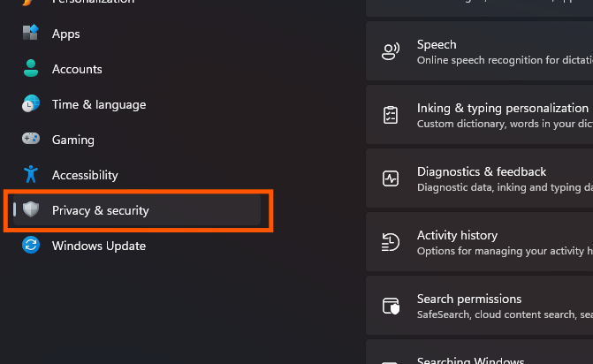Click the Search permissions icon
The width and height of the screenshot is (593, 364).
click(x=391, y=306)
